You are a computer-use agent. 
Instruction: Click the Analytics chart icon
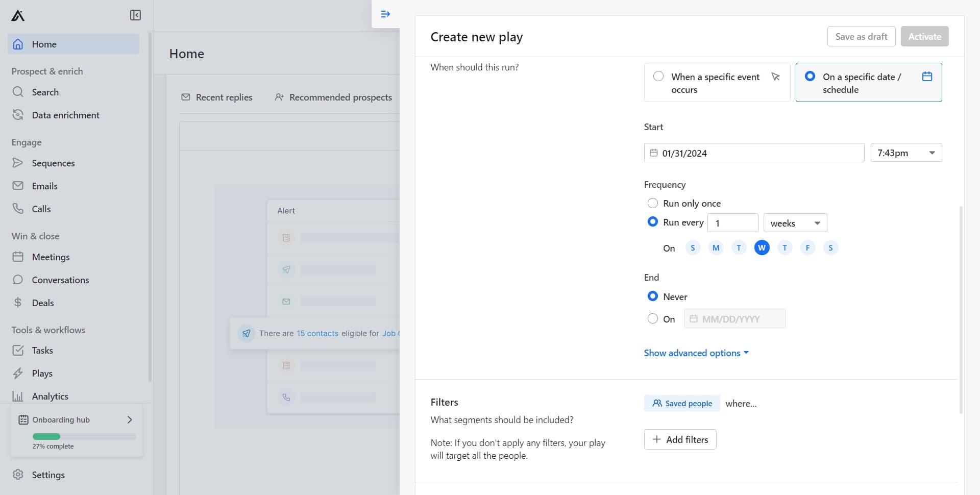click(x=18, y=396)
